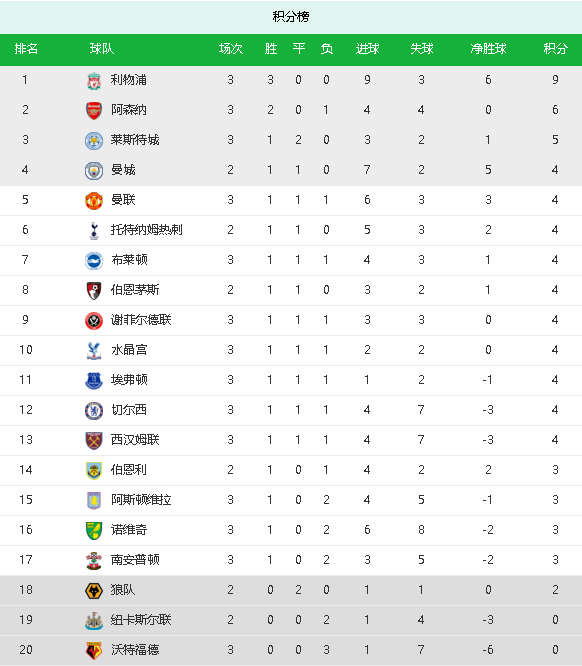Image resolution: width=582 pixels, height=666 pixels.
Task: Select the Leicester City badge icon
Action: [x=93, y=141]
